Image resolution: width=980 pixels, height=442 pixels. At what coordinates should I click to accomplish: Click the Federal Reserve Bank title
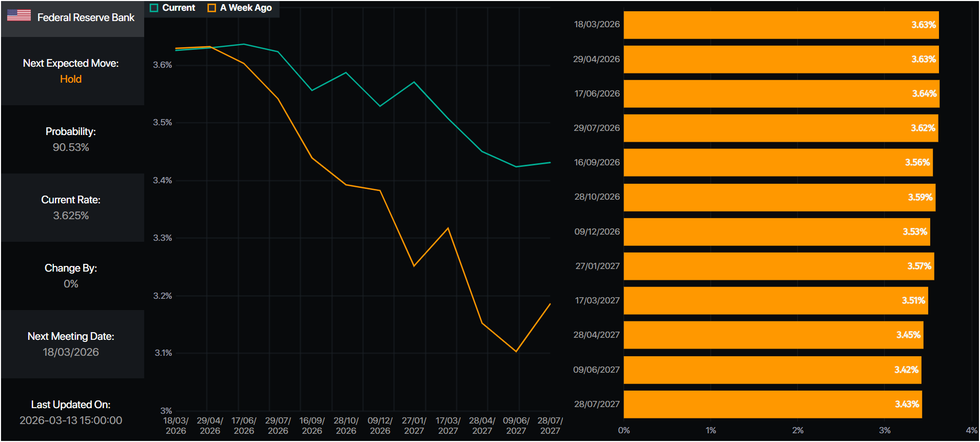coord(86,17)
